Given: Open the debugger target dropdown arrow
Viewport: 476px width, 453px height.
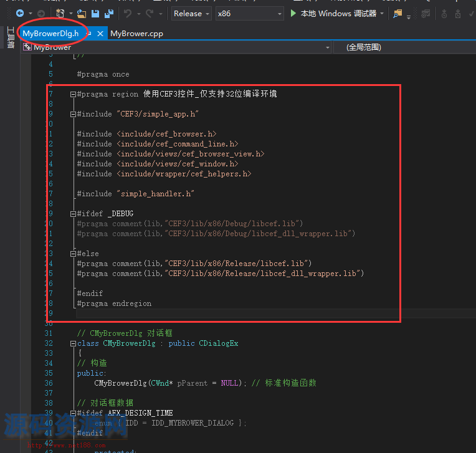Looking at the screenshot, I should pyautogui.click(x=382, y=14).
